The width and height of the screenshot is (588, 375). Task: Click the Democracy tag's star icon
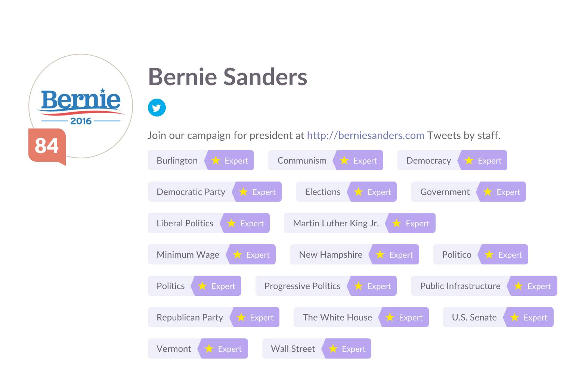[x=469, y=161]
